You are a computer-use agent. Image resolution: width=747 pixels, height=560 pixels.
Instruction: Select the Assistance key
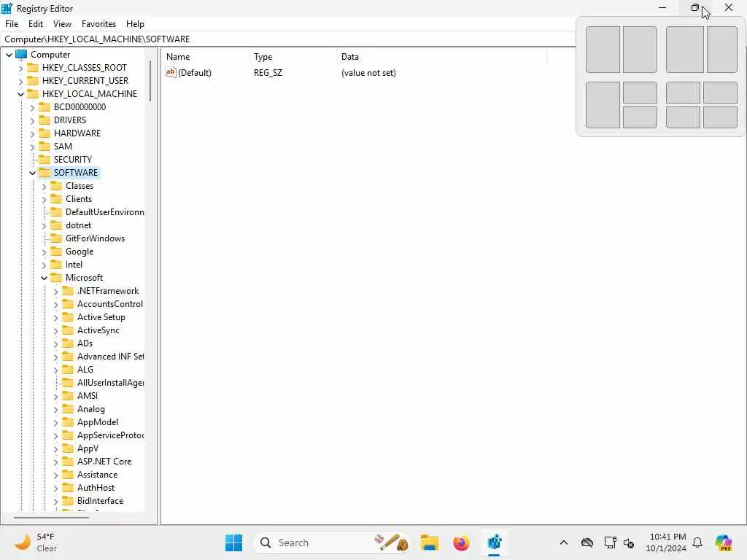[x=97, y=474]
